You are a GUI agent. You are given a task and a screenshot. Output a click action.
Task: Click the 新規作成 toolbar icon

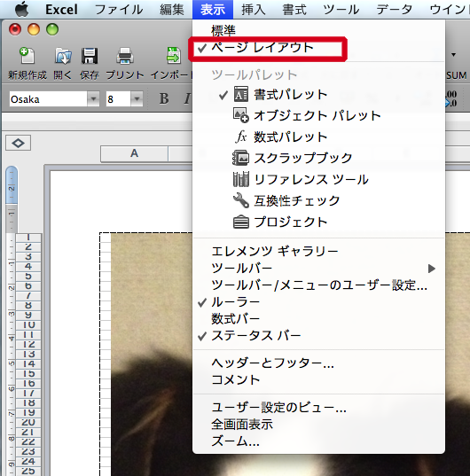click(x=27, y=56)
